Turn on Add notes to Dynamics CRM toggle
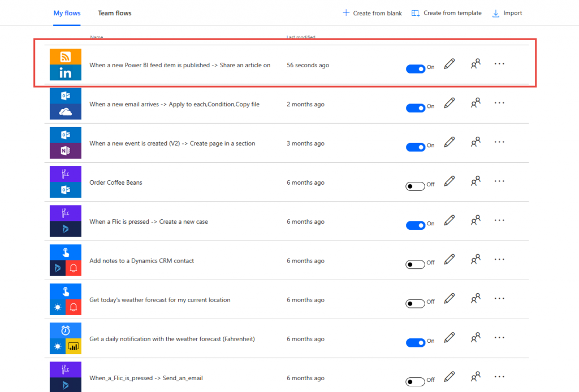The height and width of the screenshot is (392, 579). (x=416, y=264)
